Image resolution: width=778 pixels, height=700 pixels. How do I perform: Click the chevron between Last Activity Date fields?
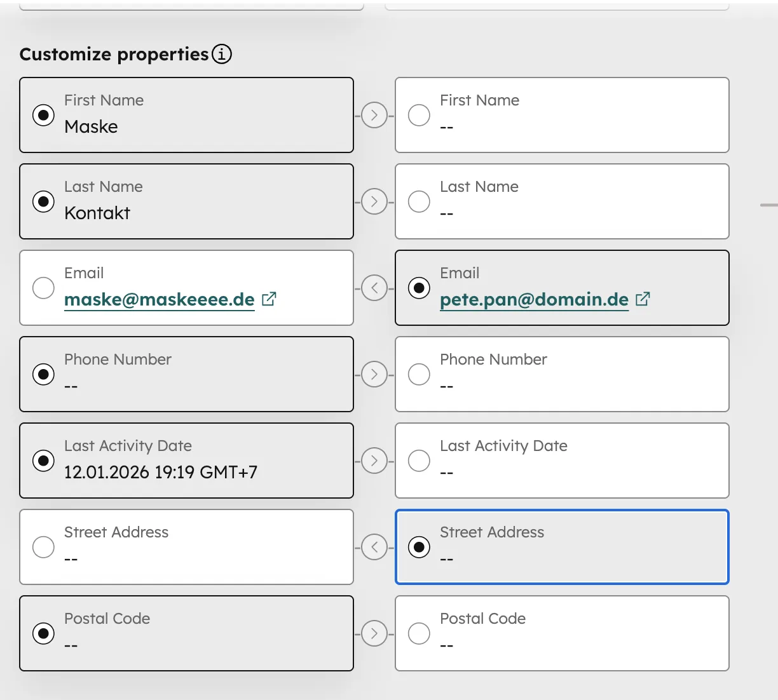374,461
